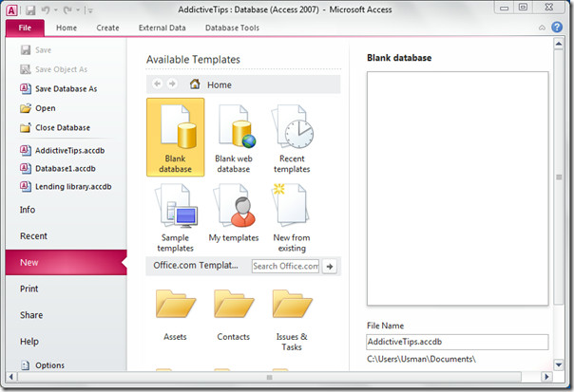Click the Access application icon in title bar
The height and width of the screenshot is (392, 574).
click(x=11, y=10)
